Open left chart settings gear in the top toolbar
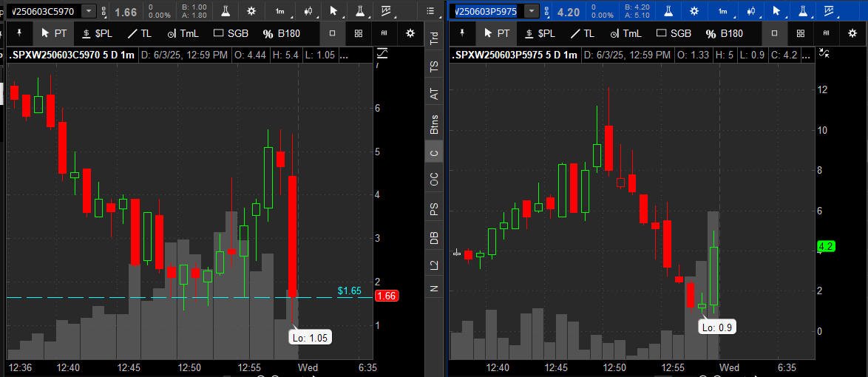Image resolution: width=868 pixels, height=377 pixels. click(251, 10)
